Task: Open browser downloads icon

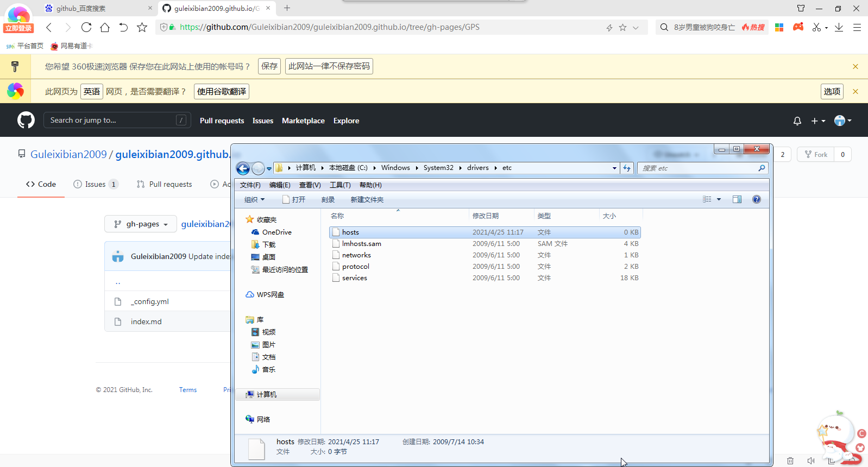Action: [839, 27]
